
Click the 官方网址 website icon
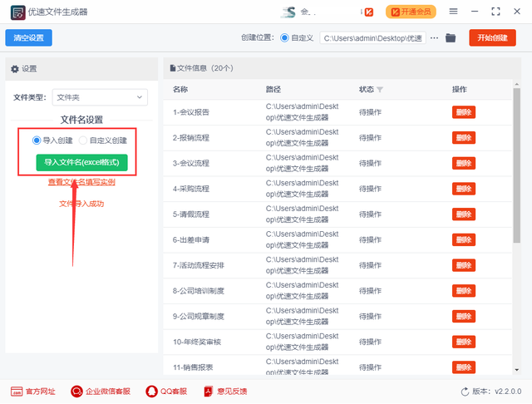click(17, 392)
